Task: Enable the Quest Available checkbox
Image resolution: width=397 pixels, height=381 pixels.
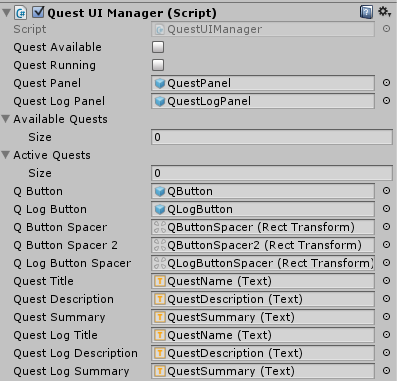Action: (158, 47)
